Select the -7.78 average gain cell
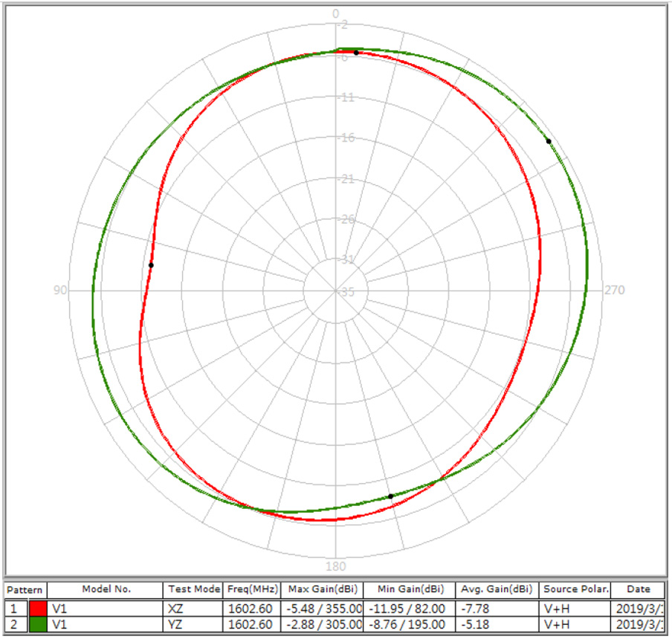The width and height of the screenshot is (672, 642). [497, 607]
